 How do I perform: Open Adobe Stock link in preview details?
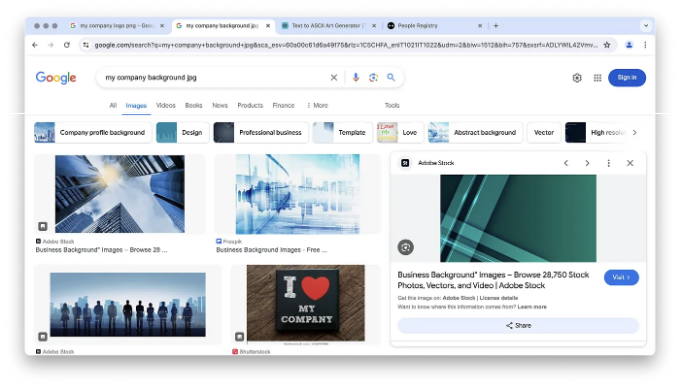pos(459,298)
